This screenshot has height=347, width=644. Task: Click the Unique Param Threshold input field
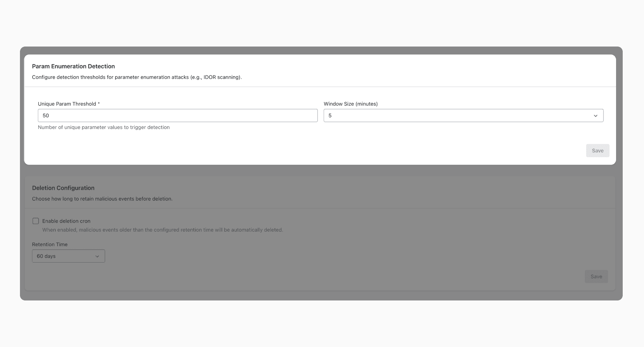click(x=178, y=115)
